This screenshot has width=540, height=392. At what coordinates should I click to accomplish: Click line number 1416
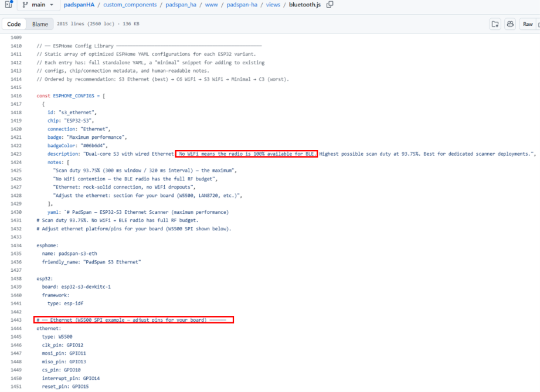pos(16,96)
